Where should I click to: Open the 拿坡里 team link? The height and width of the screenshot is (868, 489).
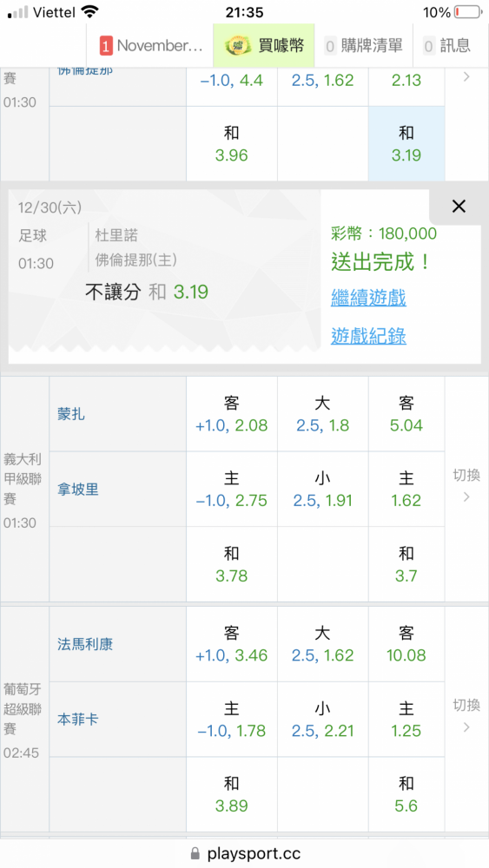coord(78,490)
